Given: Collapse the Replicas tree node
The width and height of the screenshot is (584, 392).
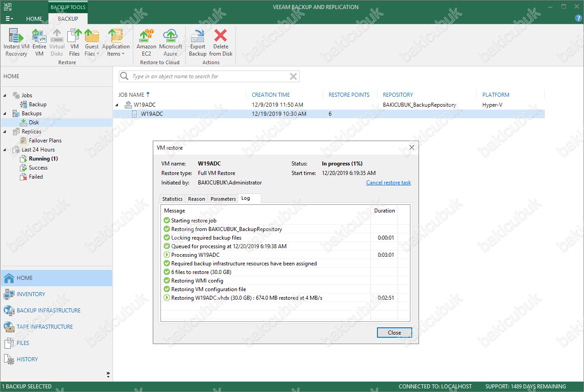Looking at the screenshot, I should point(5,132).
